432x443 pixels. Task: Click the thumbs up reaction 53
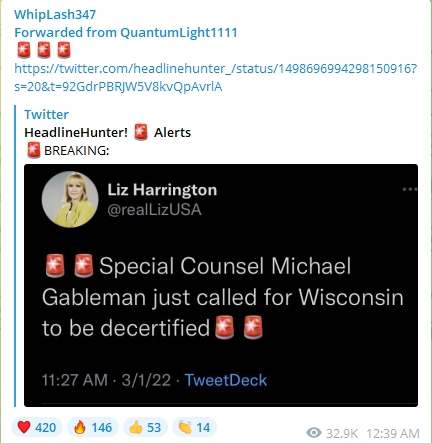[x=145, y=427]
